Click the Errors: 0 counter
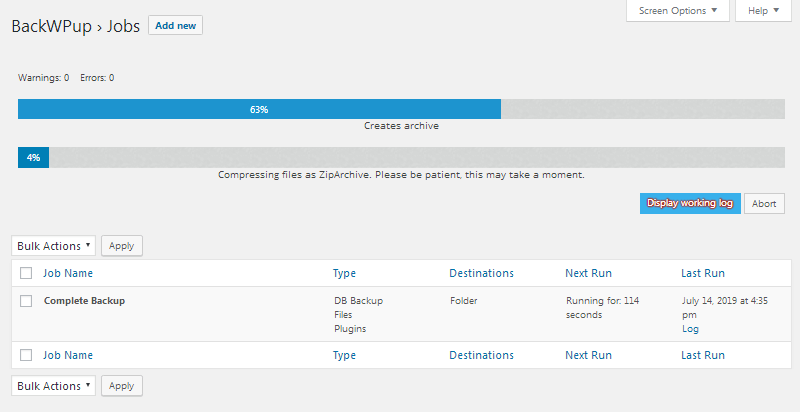The width and height of the screenshot is (800, 412). tap(97, 78)
